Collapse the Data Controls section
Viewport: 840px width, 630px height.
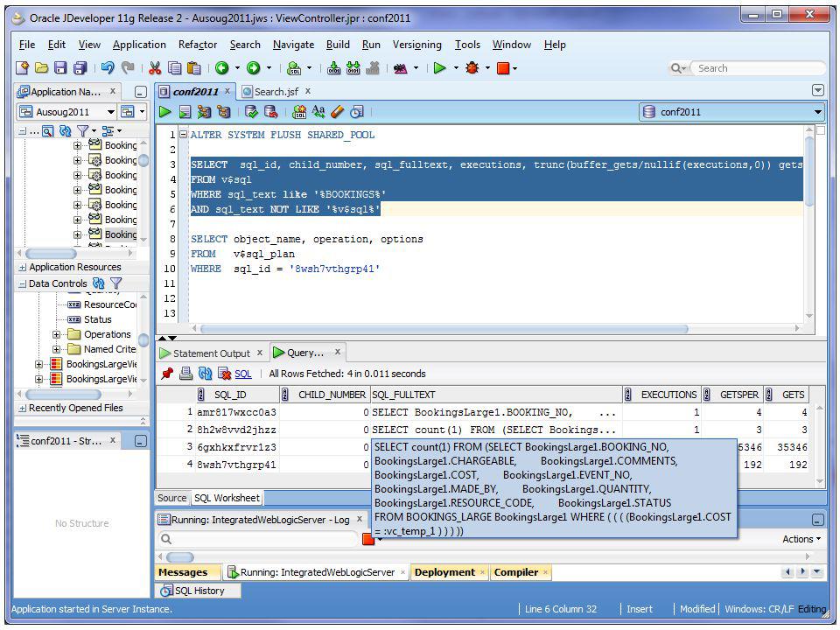[23, 283]
